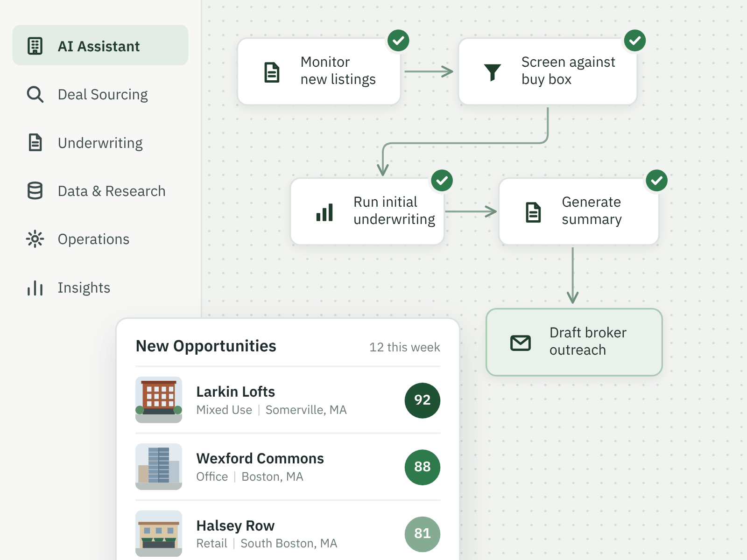Click the 'Office' property type label
747x560 pixels.
coord(212,476)
